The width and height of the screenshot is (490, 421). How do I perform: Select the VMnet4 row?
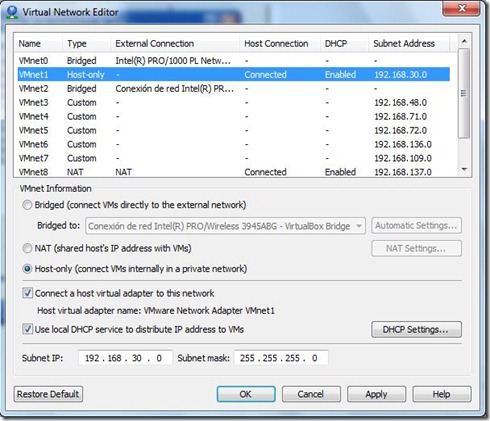pyautogui.click(x=233, y=117)
